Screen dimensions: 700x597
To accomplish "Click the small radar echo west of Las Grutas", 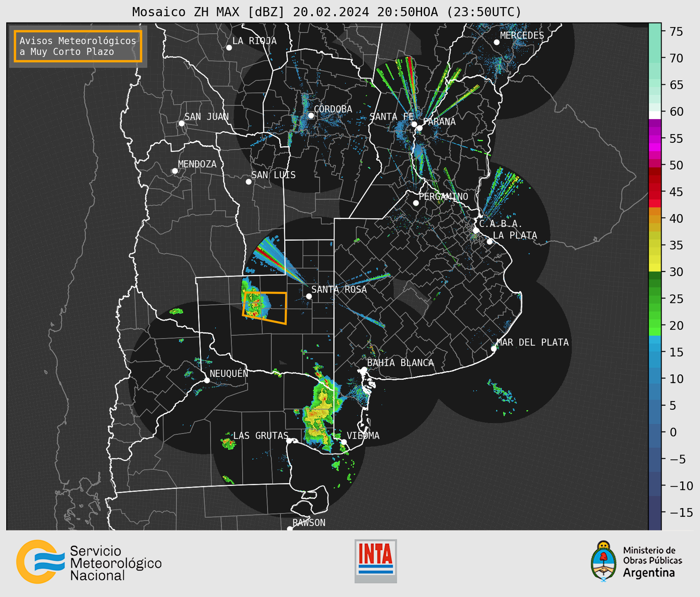I will [x=228, y=443].
